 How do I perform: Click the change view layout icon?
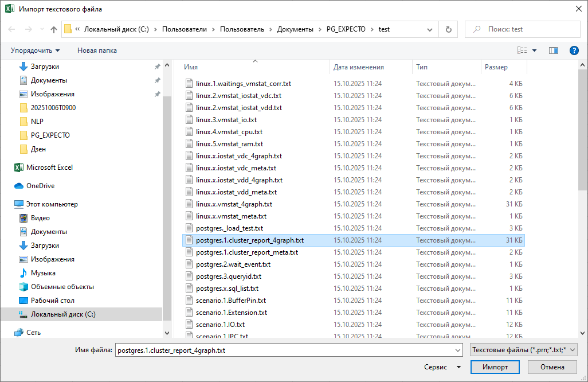click(522, 50)
